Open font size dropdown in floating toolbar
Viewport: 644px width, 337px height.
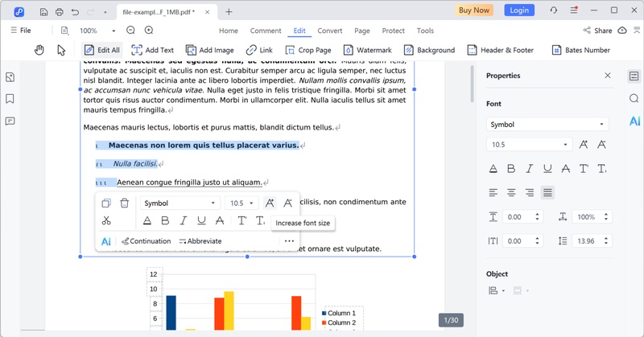pyautogui.click(x=242, y=203)
